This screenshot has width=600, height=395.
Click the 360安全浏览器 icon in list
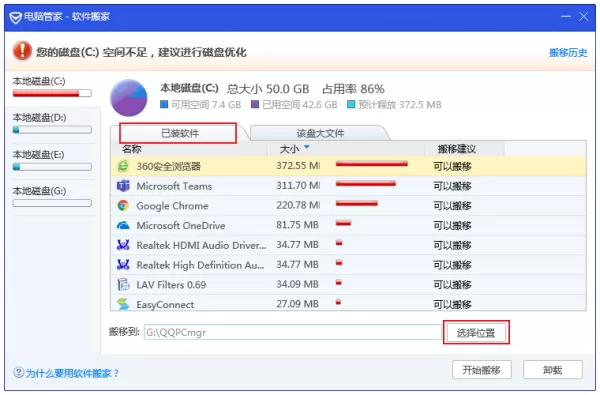(123, 166)
